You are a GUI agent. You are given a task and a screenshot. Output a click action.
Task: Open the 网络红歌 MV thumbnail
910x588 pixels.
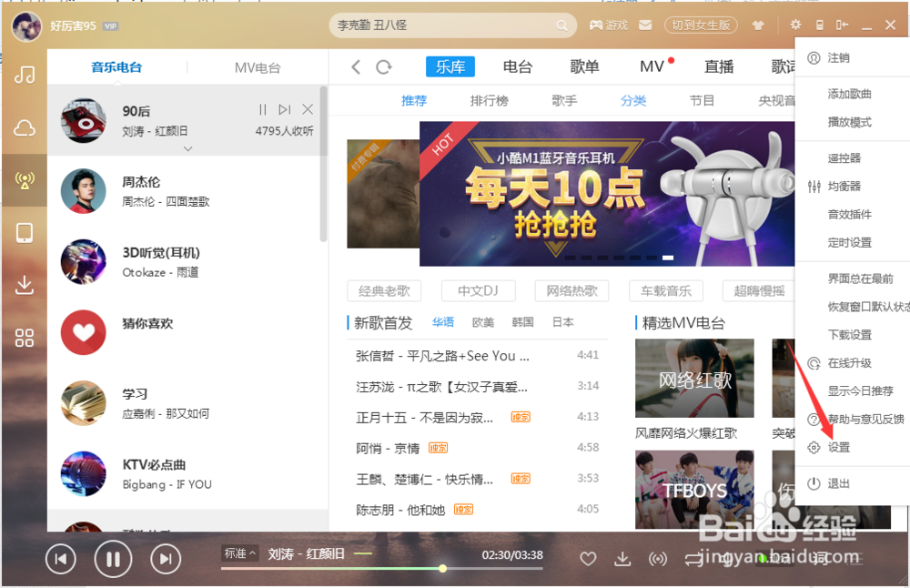pyautogui.click(x=694, y=379)
